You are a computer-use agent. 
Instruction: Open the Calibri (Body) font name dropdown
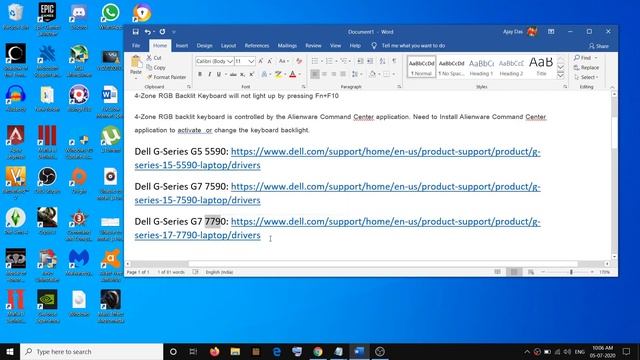230,61
